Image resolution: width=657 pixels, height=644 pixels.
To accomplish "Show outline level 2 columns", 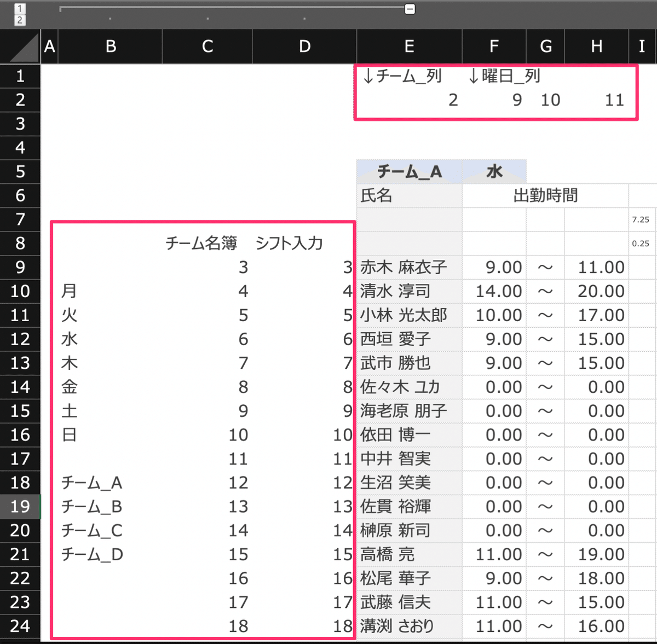I will coord(20,20).
